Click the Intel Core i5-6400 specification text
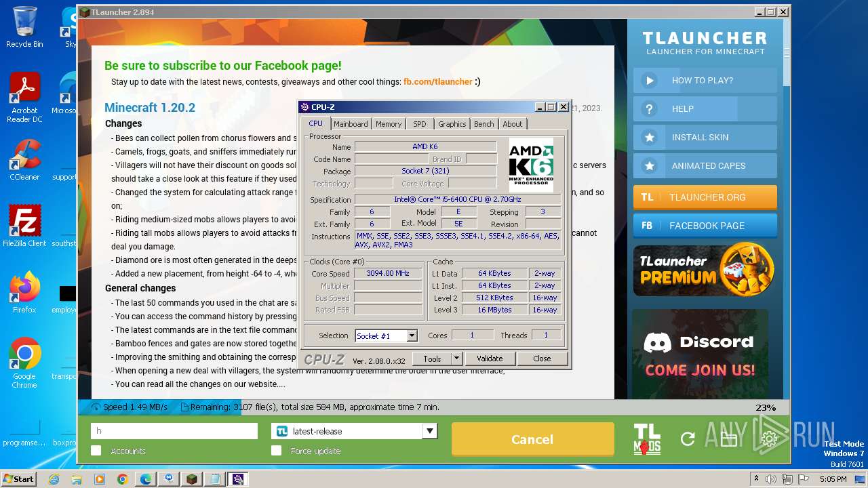The image size is (868, 488). point(458,199)
